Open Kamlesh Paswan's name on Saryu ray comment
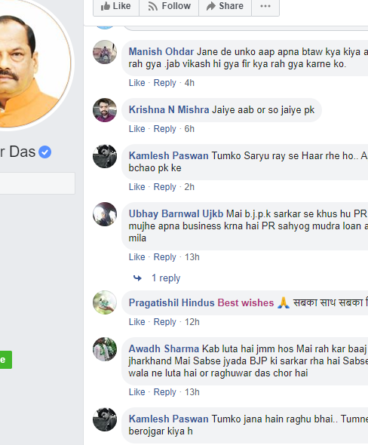 pos(168,156)
